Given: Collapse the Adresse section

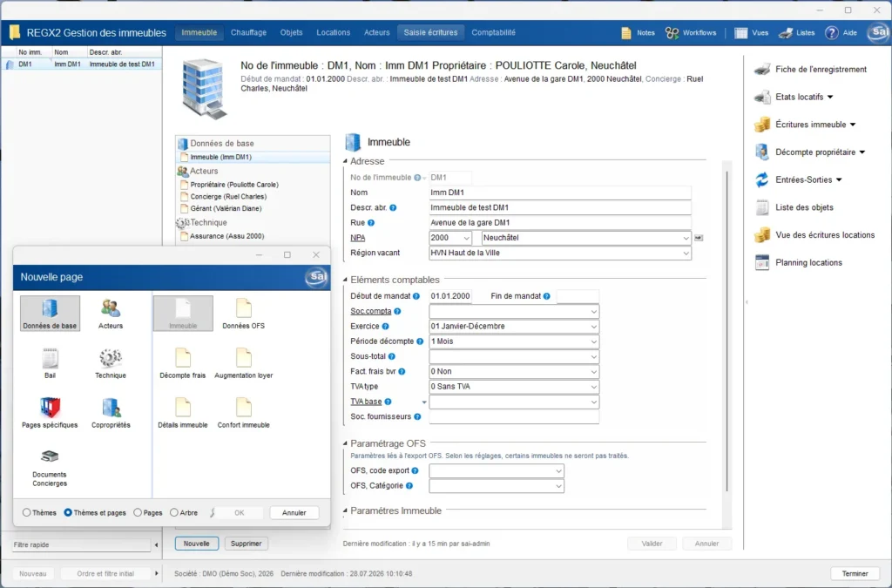Looking at the screenshot, I should (x=345, y=161).
